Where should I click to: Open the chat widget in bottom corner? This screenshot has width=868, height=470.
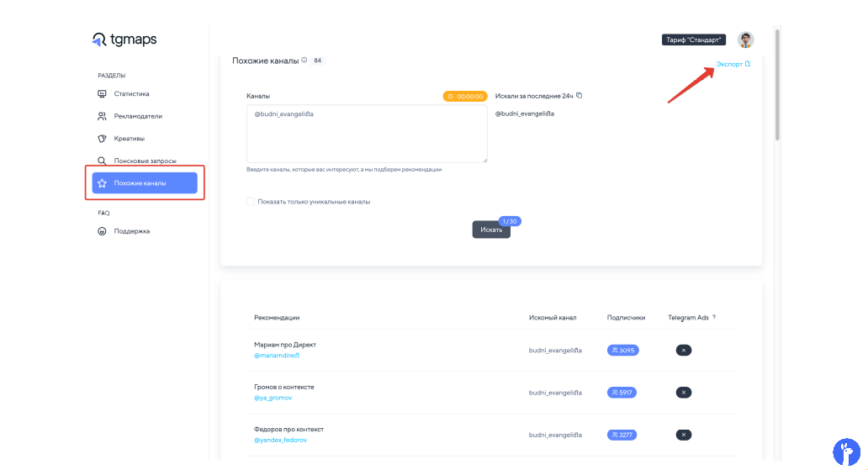point(846,452)
